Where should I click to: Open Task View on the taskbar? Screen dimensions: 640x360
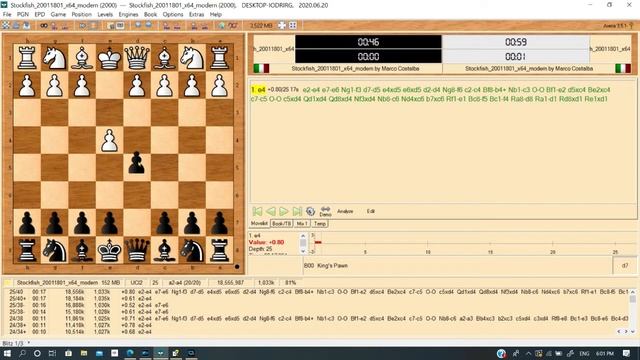(52, 353)
